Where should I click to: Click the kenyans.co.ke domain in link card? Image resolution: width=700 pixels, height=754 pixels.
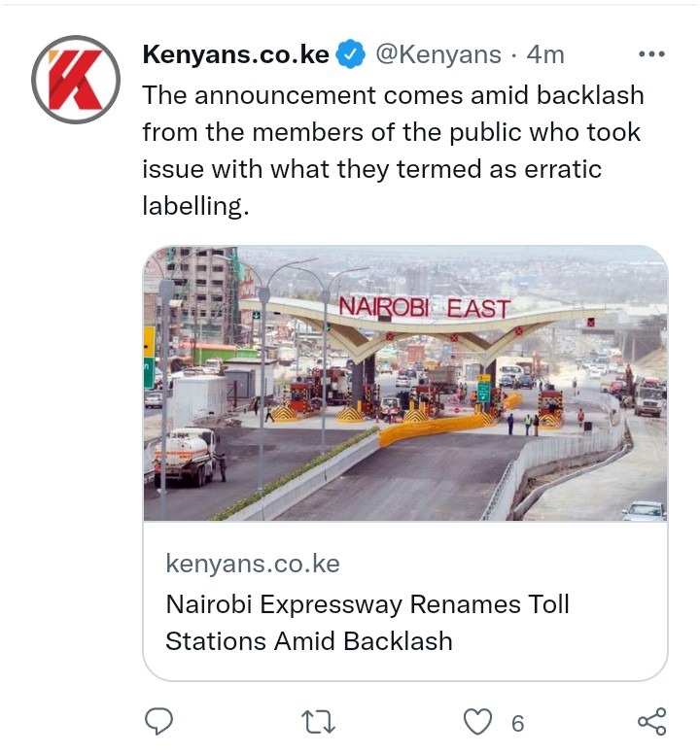point(253,564)
